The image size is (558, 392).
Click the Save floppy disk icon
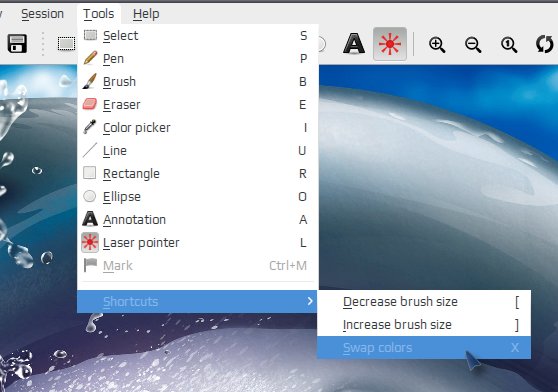point(17,44)
